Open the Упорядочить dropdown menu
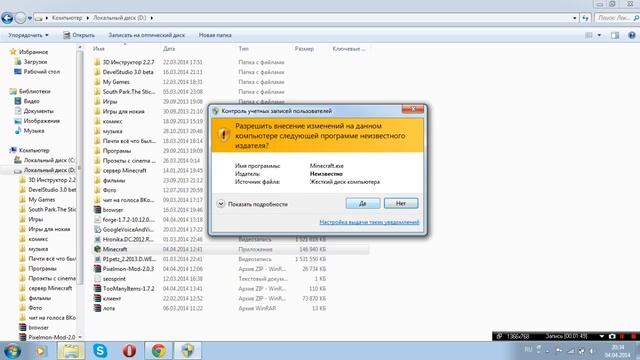The width and height of the screenshot is (640, 360). tap(28, 36)
